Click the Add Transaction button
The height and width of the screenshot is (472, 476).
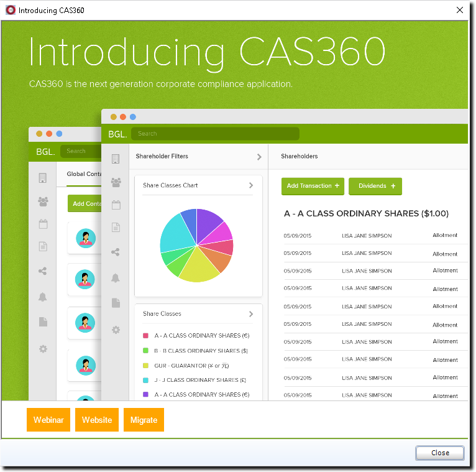pos(313,186)
